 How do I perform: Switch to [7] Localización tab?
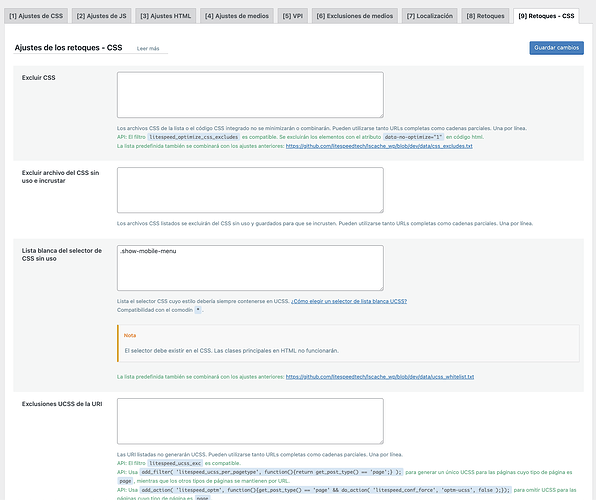click(430, 16)
